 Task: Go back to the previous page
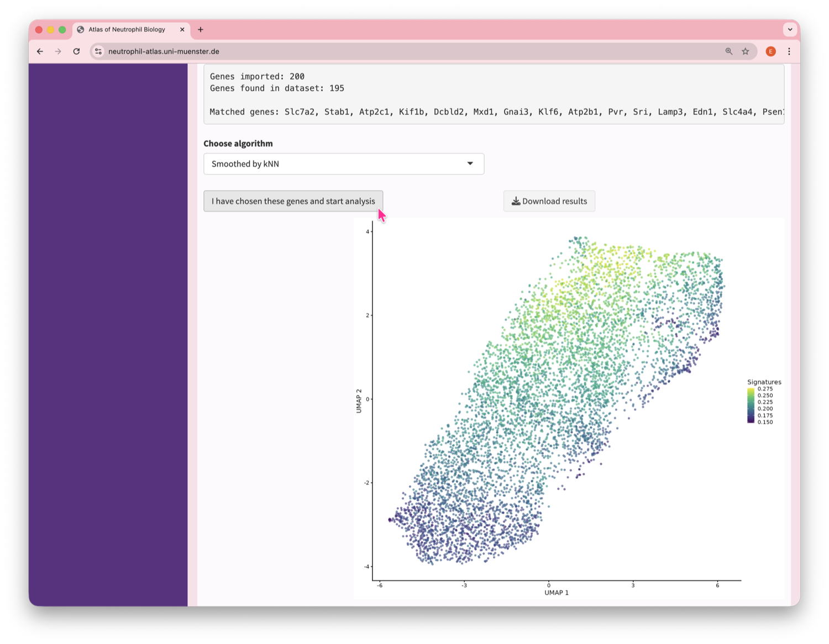tap(40, 51)
